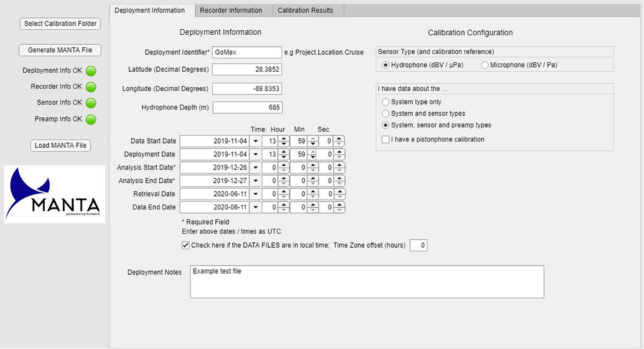
Task: Click the Preamp Info OK status light
Action: point(91,120)
